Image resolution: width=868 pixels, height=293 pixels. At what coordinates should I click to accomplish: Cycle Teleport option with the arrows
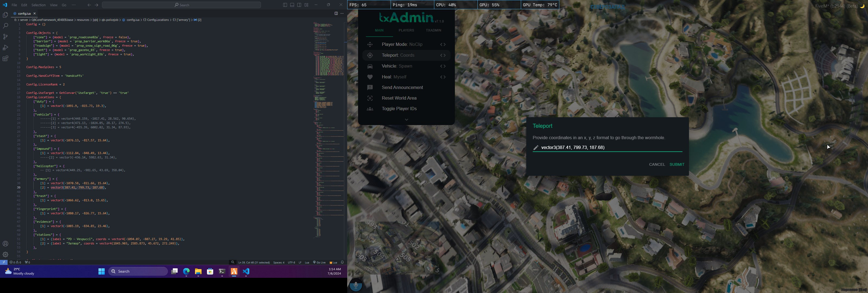[443, 55]
